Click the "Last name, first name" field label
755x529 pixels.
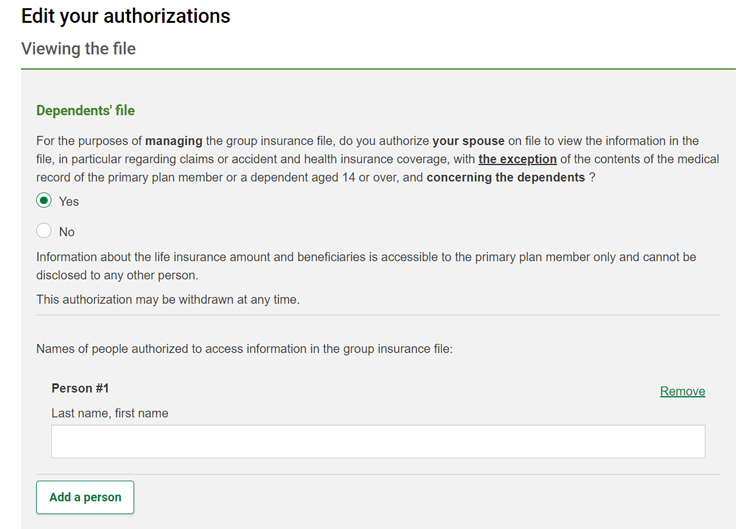tap(110, 413)
